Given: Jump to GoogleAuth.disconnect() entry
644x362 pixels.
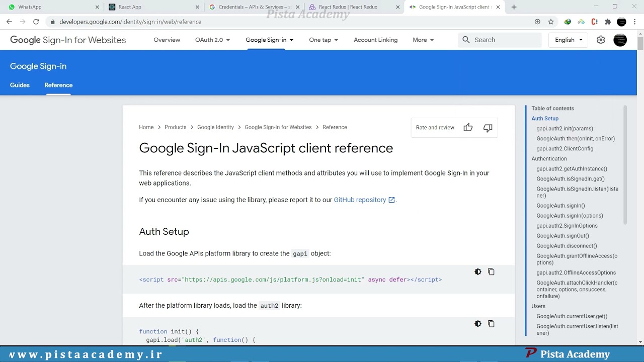Looking at the screenshot, I should tap(567, 246).
